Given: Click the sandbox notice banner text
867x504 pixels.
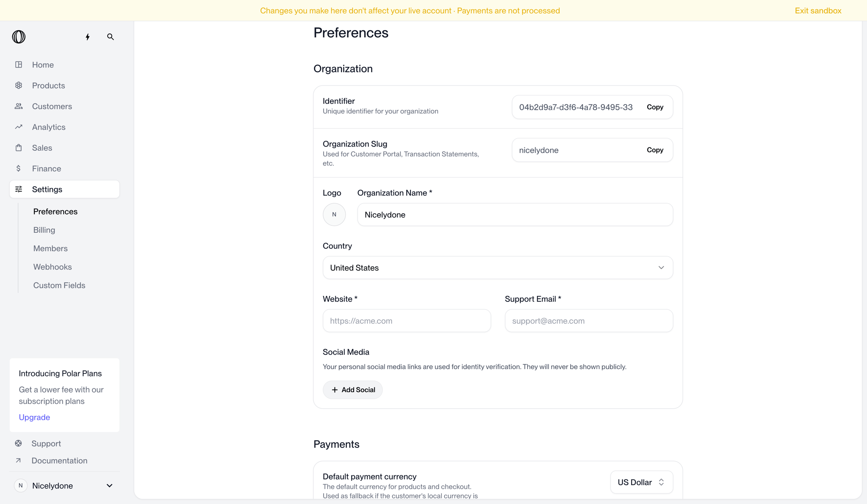Looking at the screenshot, I should coord(410,10).
